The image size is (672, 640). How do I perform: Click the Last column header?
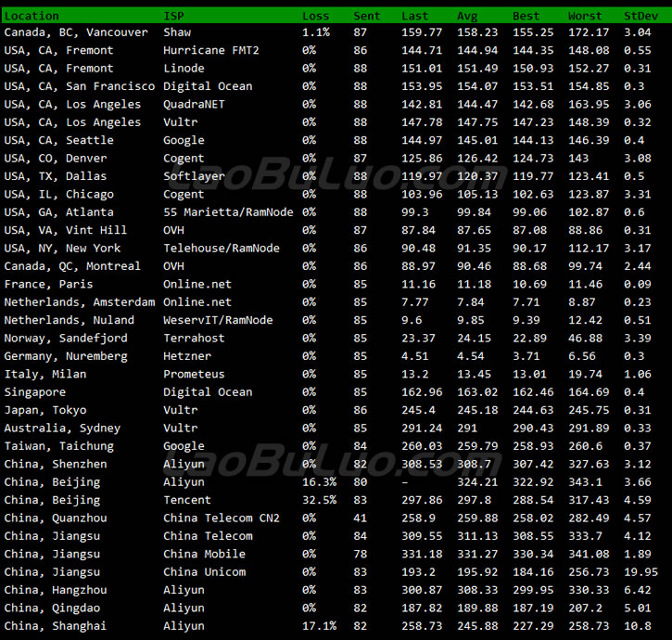click(415, 17)
